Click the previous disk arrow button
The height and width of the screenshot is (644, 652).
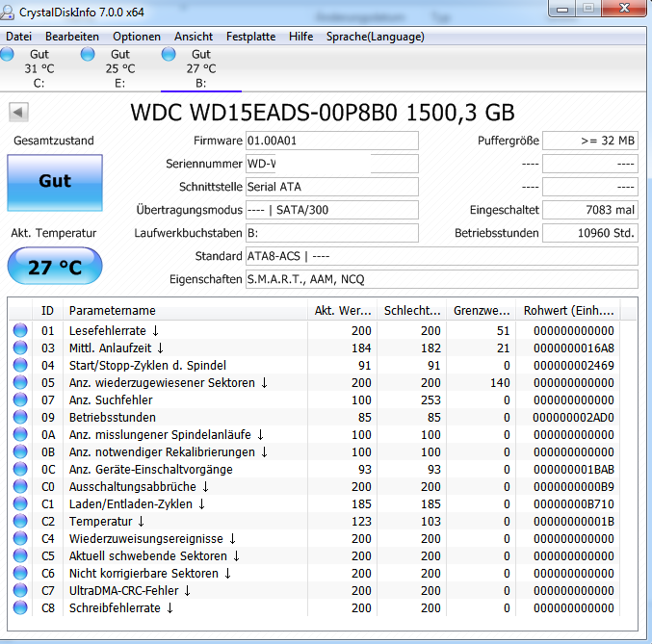(x=18, y=112)
